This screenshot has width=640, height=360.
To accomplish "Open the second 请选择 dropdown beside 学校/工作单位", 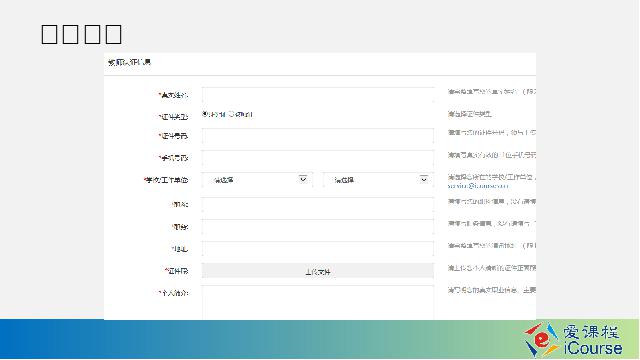I will (x=378, y=180).
